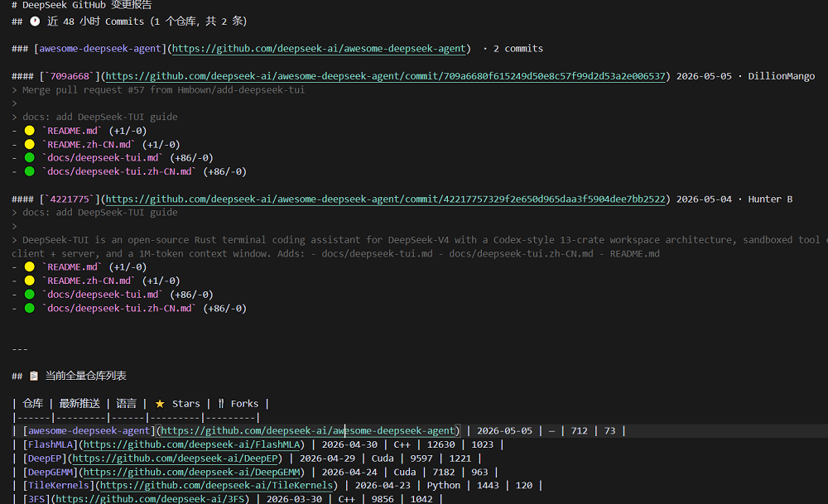Click the fork count '1221' for DeepEP
Image resolution: width=828 pixels, height=504 pixels.
pyautogui.click(x=460, y=458)
